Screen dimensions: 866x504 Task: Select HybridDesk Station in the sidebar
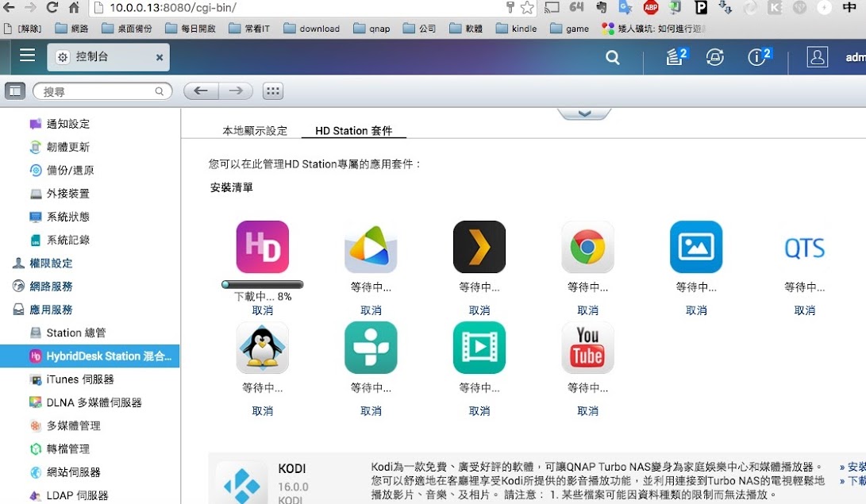(90, 356)
